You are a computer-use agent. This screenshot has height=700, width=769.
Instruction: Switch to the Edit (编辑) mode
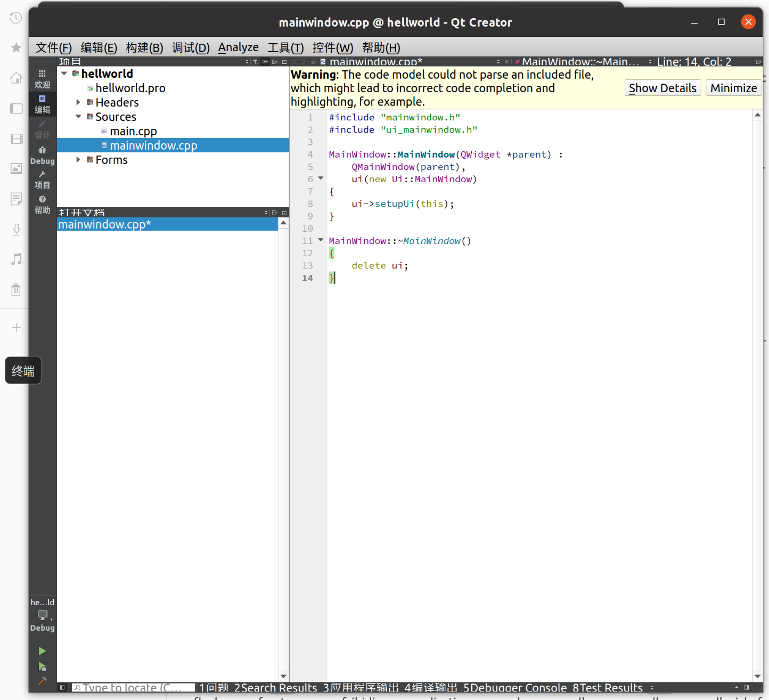[42, 104]
